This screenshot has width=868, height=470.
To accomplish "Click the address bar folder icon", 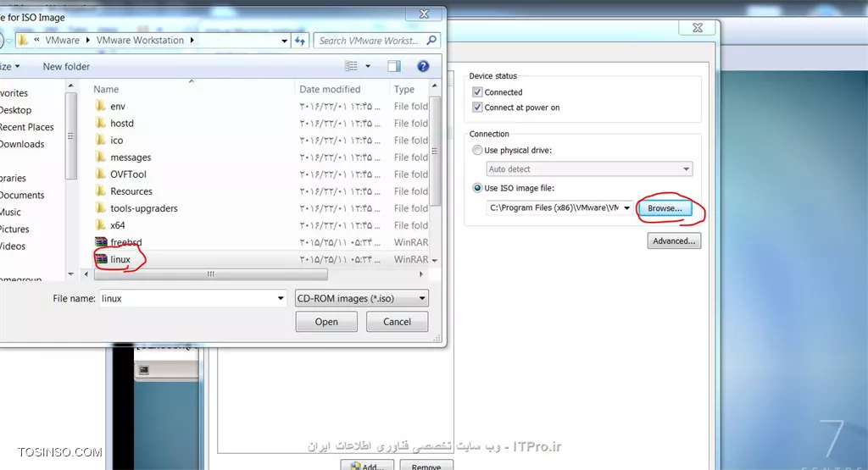I will tap(23, 41).
